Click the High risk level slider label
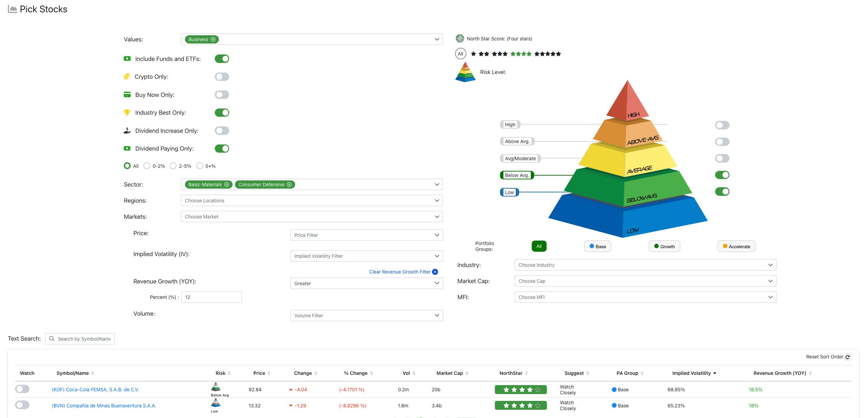Image resolution: width=868 pixels, height=418 pixels. tap(510, 124)
